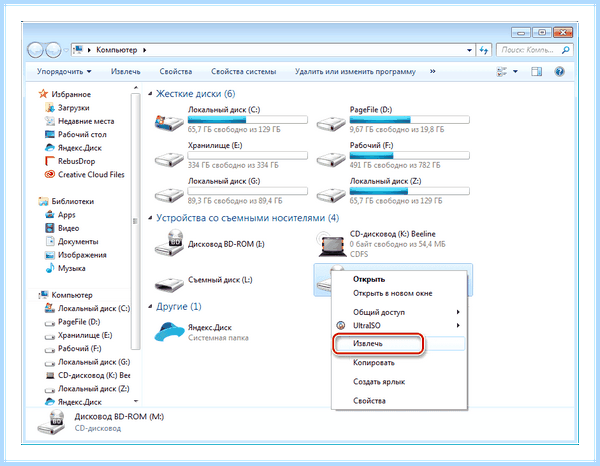Open address bar history dropdown
This screenshot has width=600, height=466.
coord(469,50)
